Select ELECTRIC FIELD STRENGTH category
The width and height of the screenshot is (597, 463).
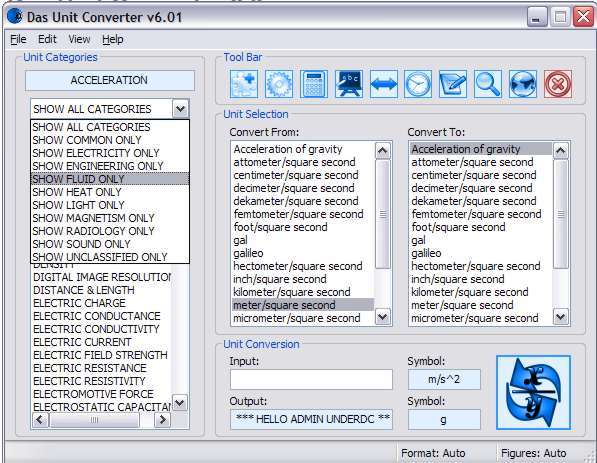tap(102, 355)
